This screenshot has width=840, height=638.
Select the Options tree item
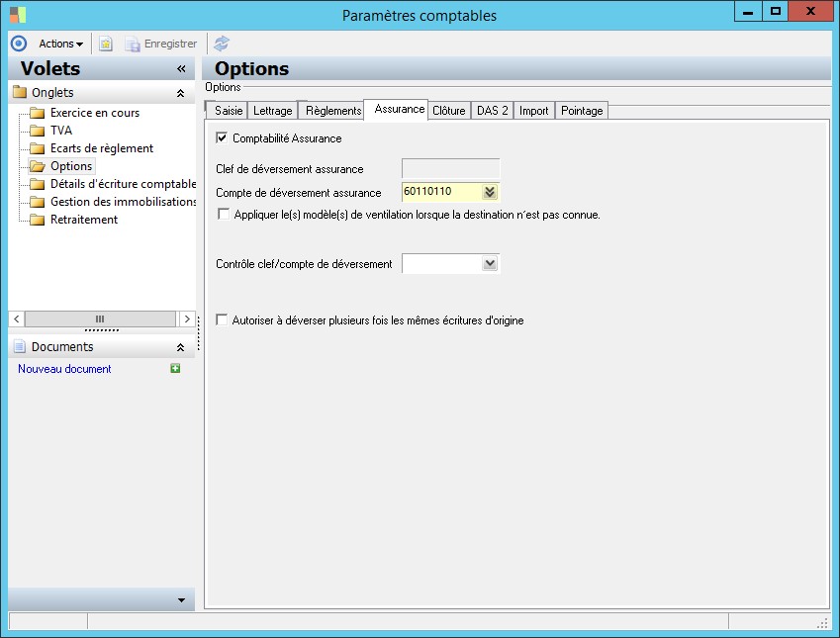[71, 166]
